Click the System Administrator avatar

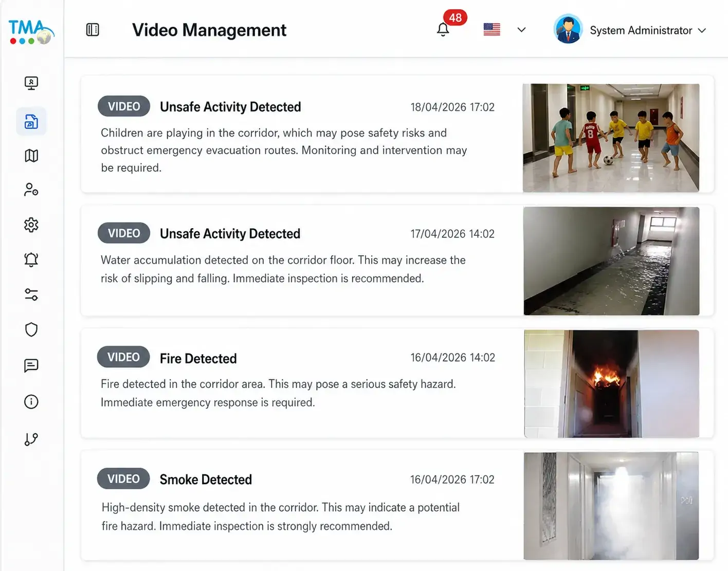click(568, 29)
